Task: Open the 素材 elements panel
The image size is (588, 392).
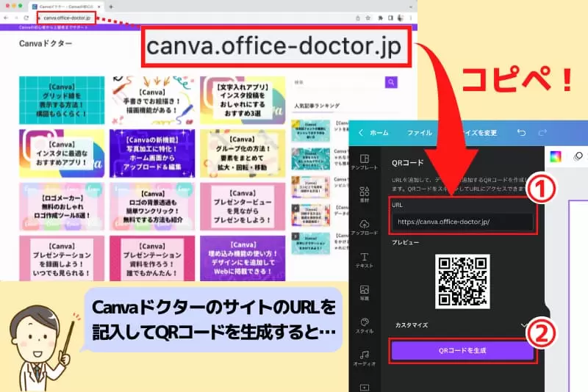Action: (364, 195)
